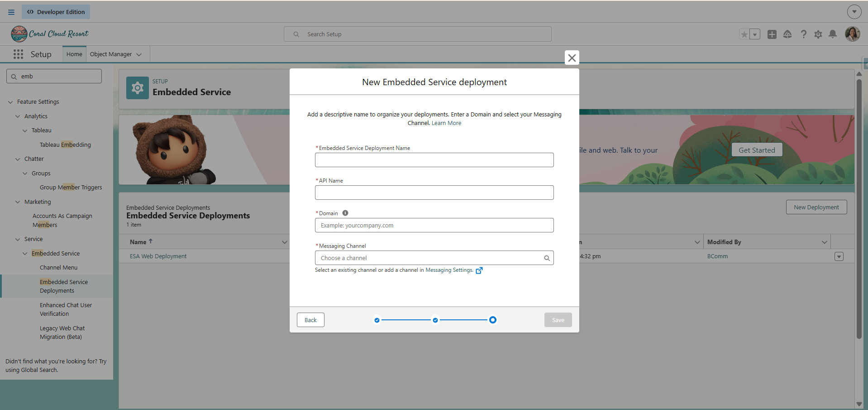868x410 pixels.
Task: Open the Channel Menu page
Action: [x=59, y=268]
